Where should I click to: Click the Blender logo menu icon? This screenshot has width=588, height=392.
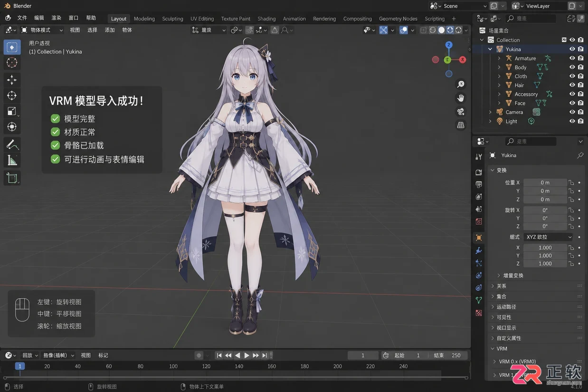pos(8,18)
